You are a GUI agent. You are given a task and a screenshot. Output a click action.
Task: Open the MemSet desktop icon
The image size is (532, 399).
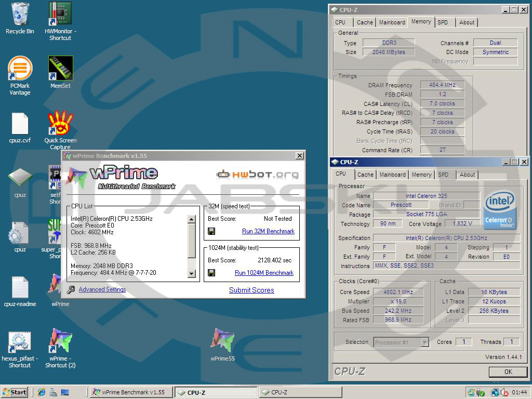[60, 68]
